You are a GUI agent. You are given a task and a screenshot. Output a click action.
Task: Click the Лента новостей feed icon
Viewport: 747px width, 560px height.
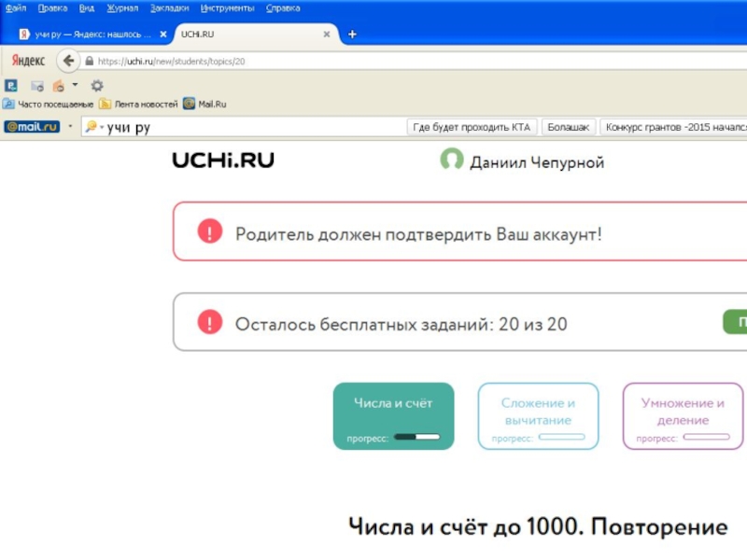(x=106, y=104)
